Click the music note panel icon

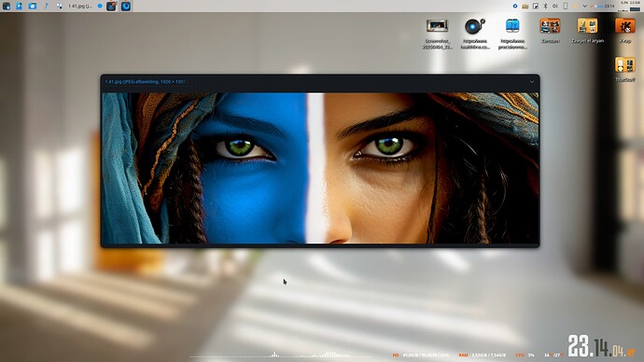coord(46,7)
